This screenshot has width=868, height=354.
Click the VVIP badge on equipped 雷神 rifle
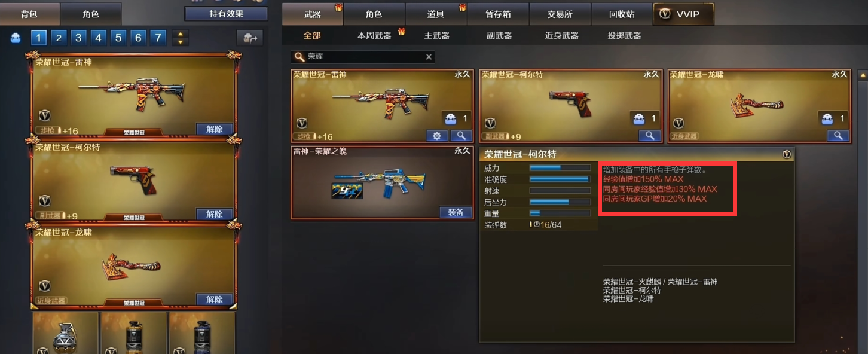tap(45, 115)
